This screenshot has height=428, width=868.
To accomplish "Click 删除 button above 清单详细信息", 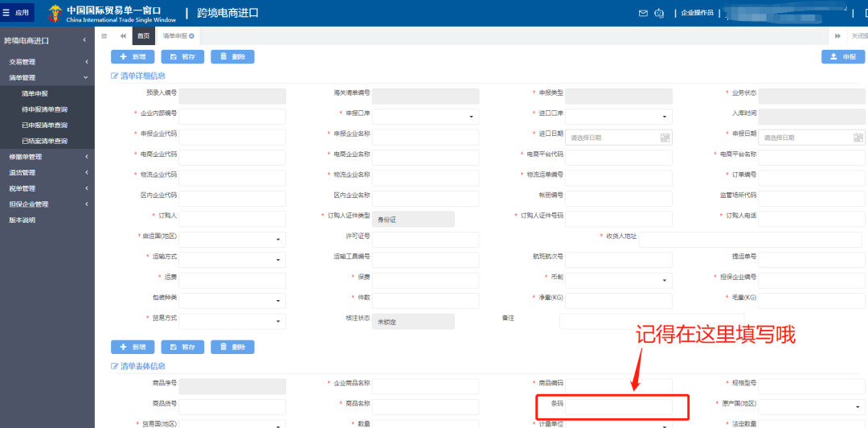I will [232, 56].
